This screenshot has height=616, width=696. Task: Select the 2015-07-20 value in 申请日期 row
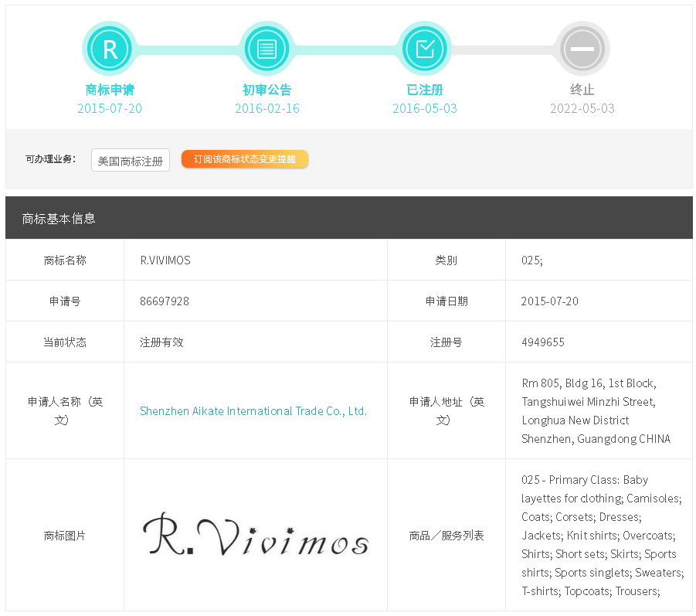(x=549, y=301)
